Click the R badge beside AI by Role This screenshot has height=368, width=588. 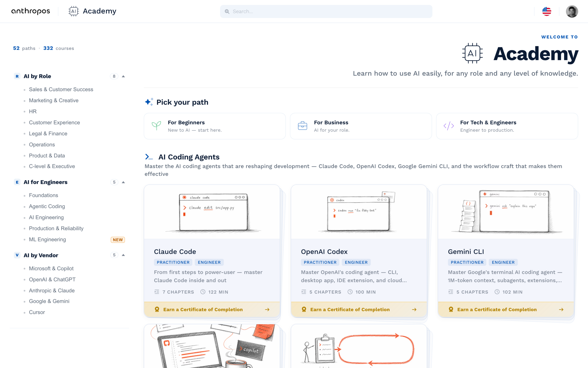[17, 76]
